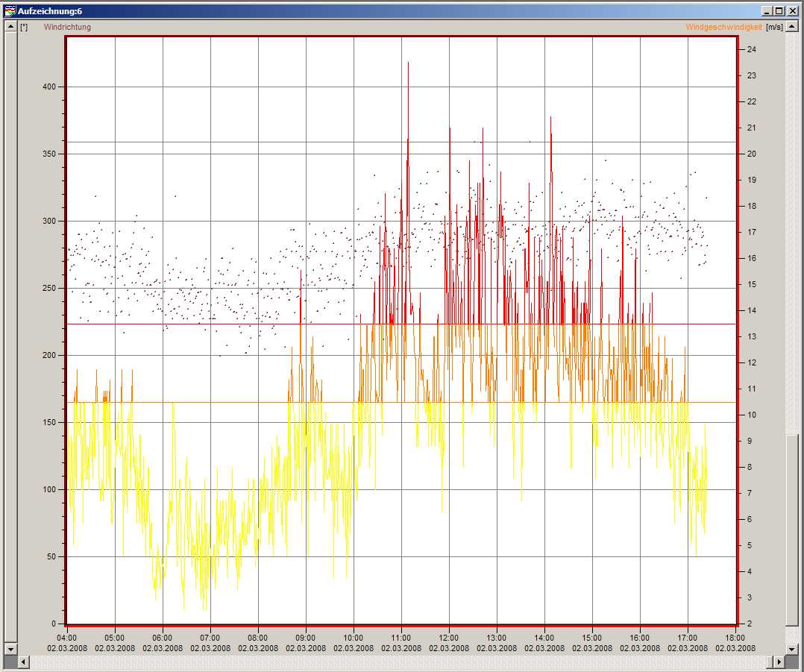Click the 200 tick on Windrichtung axis
The image size is (804, 672).
coord(49,355)
